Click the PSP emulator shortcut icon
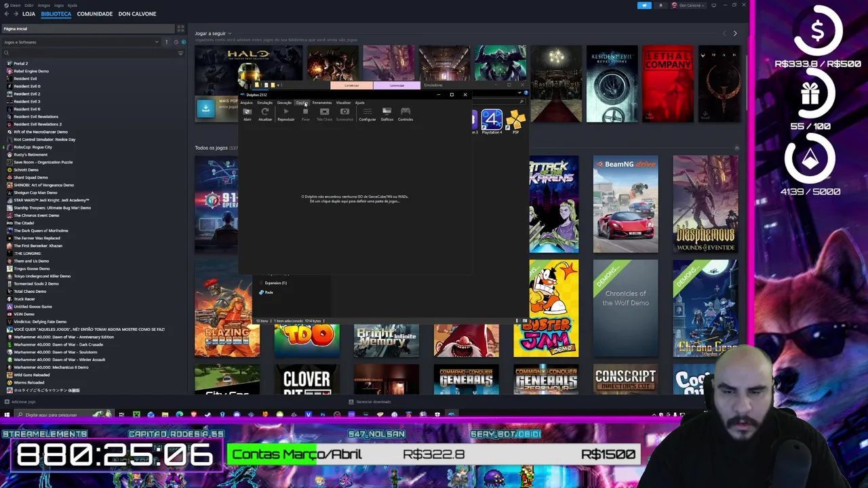This screenshot has width=868, height=488. tap(515, 121)
